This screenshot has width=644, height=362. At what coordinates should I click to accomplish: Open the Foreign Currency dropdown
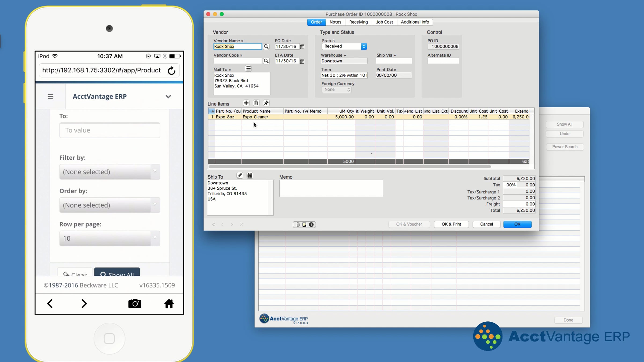coord(336,90)
